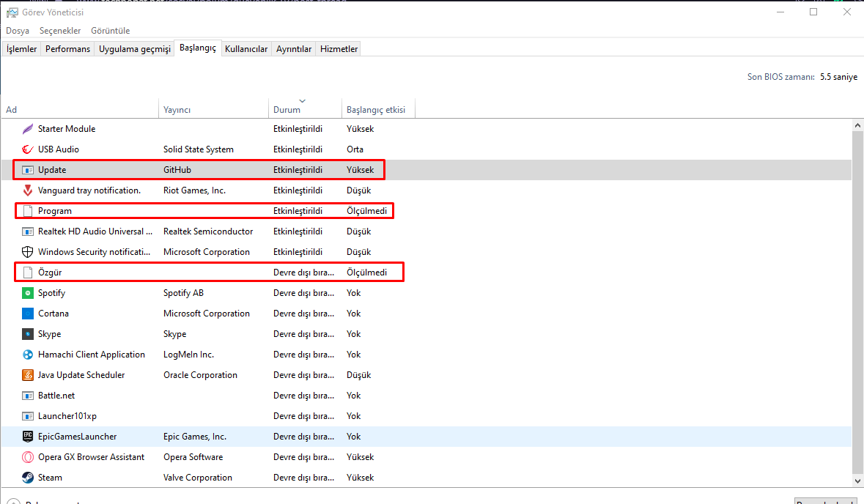Click the Launcher101xp row icon
The height and width of the screenshot is (504, 864).
[28, 416]
